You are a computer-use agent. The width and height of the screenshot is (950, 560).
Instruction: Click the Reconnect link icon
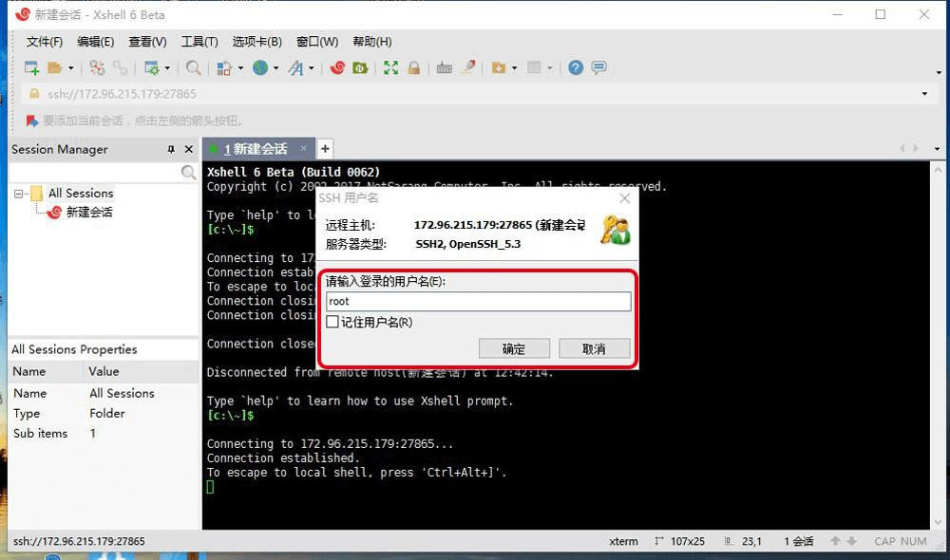(x=120, y=67)
